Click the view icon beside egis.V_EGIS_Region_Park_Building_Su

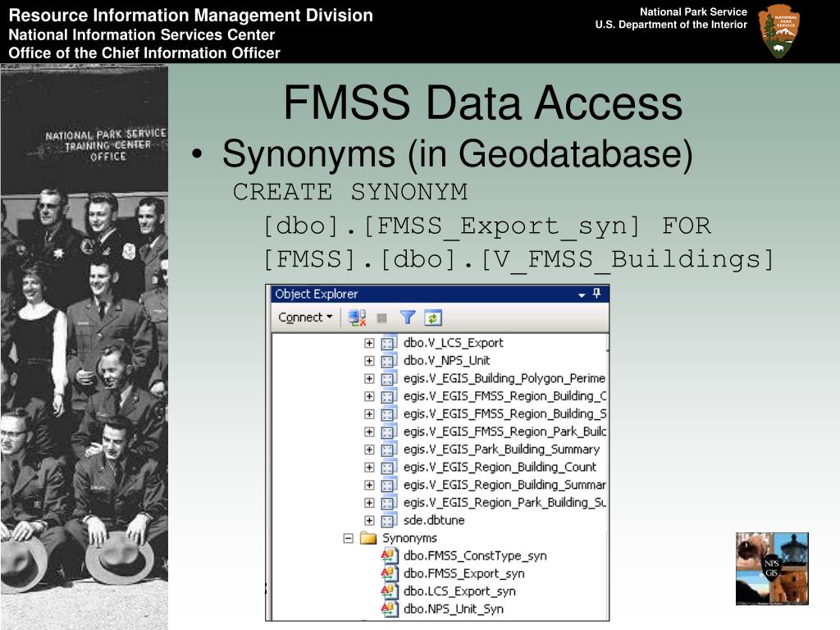tap(388, 503)
